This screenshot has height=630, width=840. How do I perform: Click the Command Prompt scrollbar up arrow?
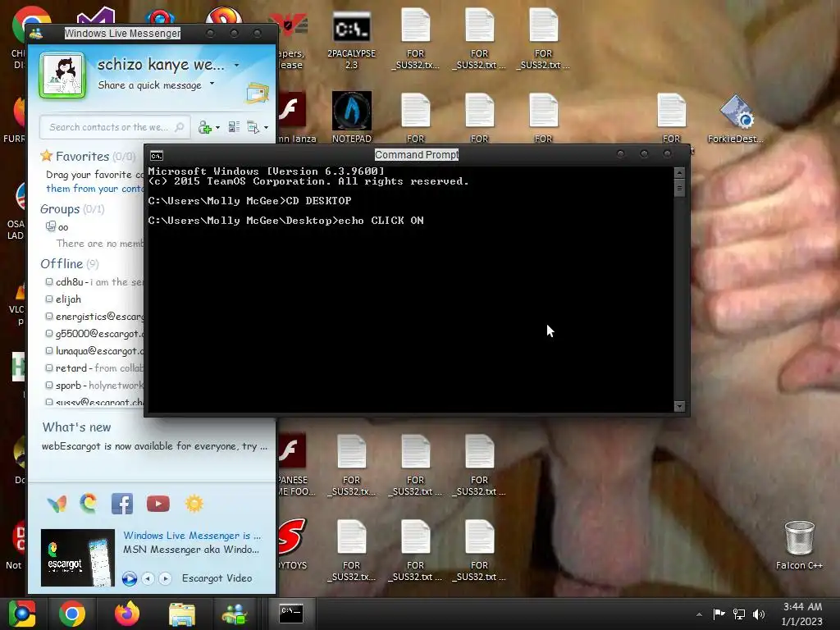[679, 172]
